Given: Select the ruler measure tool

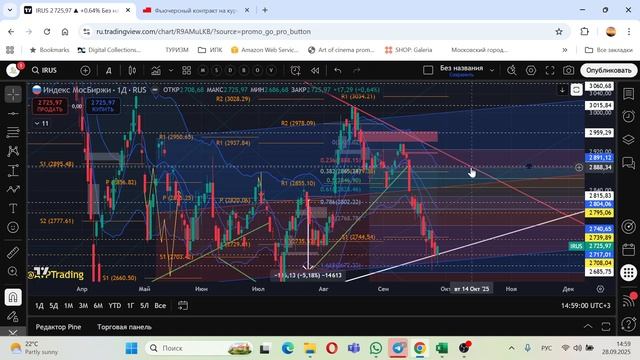Looking at the screenshot, I should click(x=13, y=253).
